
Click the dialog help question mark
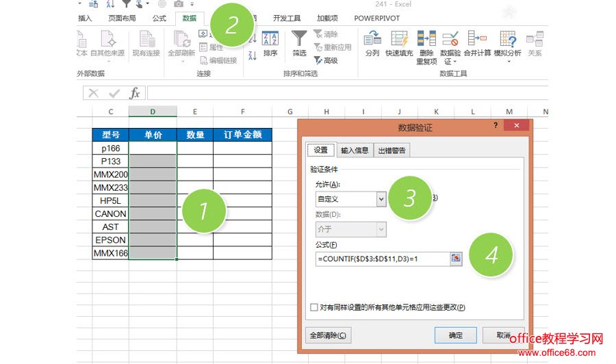point(496,125)
